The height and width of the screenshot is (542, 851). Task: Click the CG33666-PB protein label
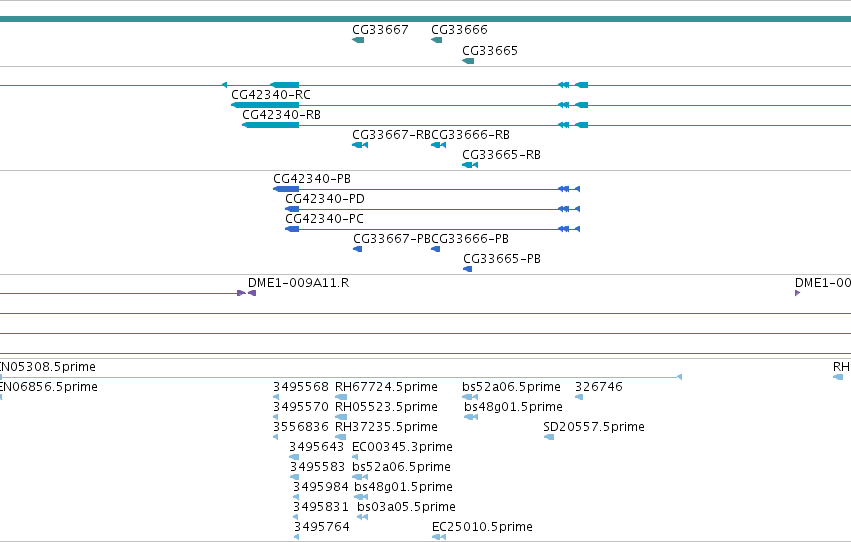470,239
